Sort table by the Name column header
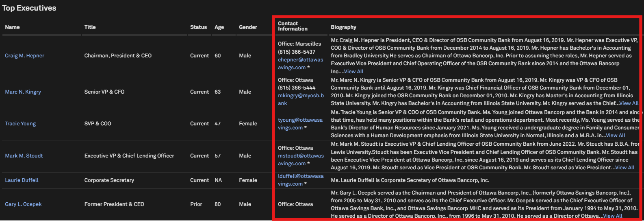 coord(12,27)
